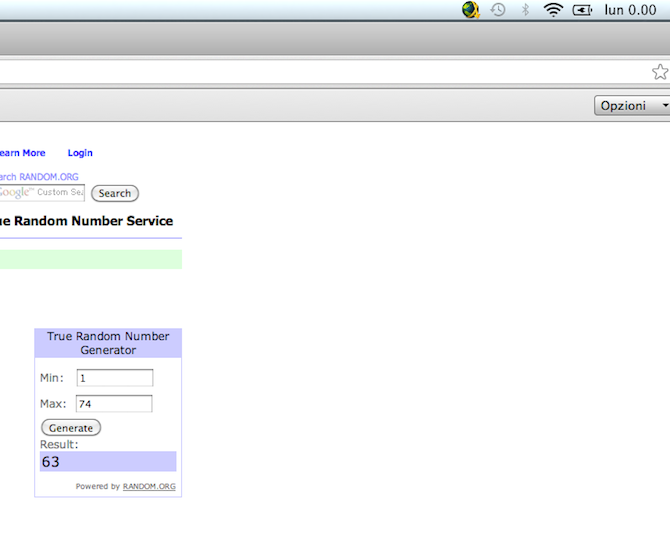Click the Search RANDOM.ORG label link
Viewport: 670px width, 552px height.
[x=39, y=176]
